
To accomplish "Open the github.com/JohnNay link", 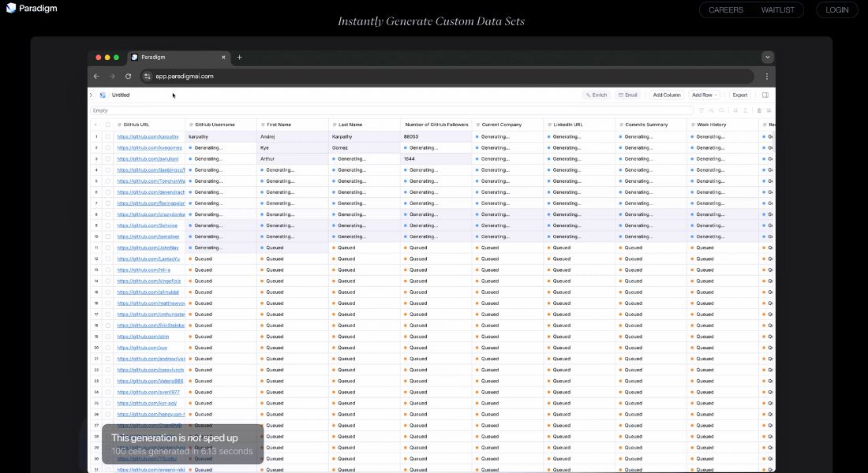I will point(148,248).
